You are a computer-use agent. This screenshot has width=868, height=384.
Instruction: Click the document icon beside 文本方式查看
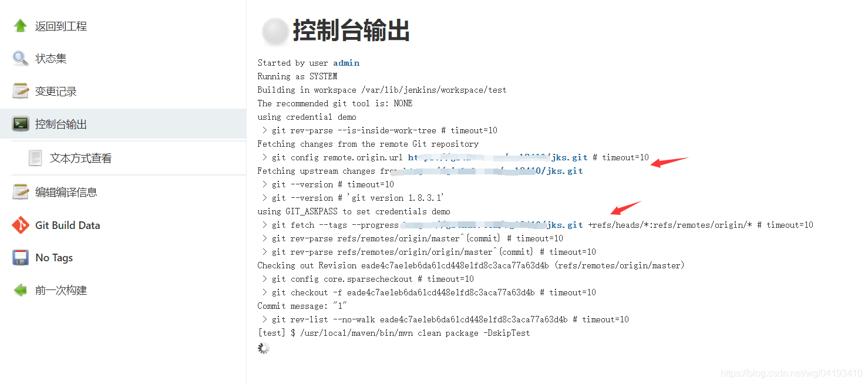point(36,158)
